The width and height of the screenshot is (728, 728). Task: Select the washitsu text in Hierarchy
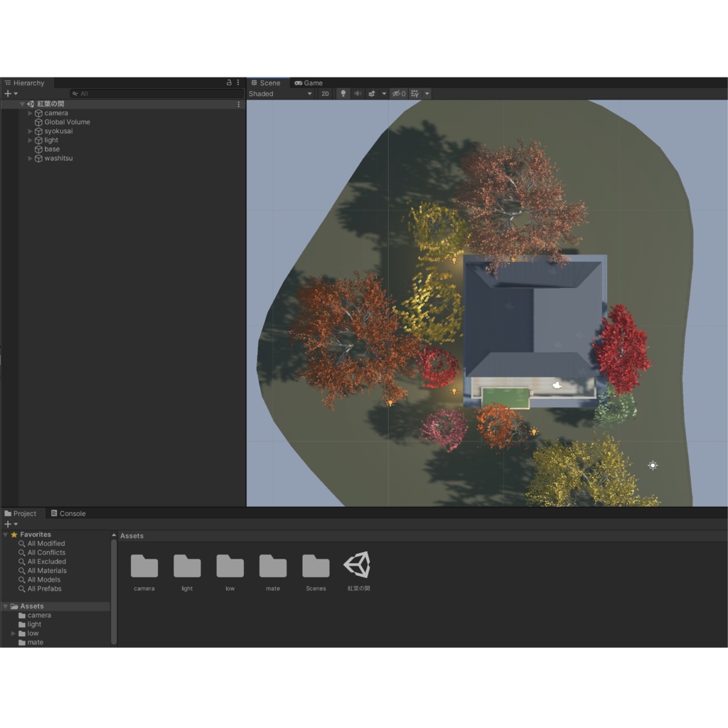point(58,159)
